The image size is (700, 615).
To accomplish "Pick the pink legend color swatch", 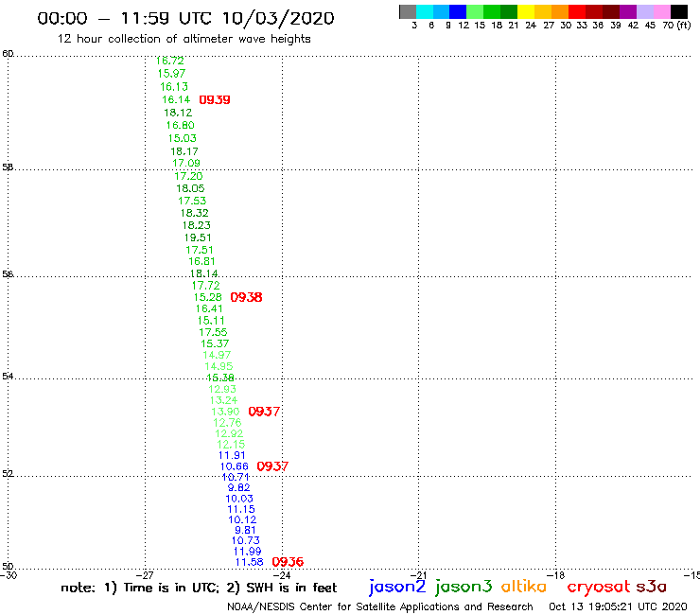I will point(662,11).
